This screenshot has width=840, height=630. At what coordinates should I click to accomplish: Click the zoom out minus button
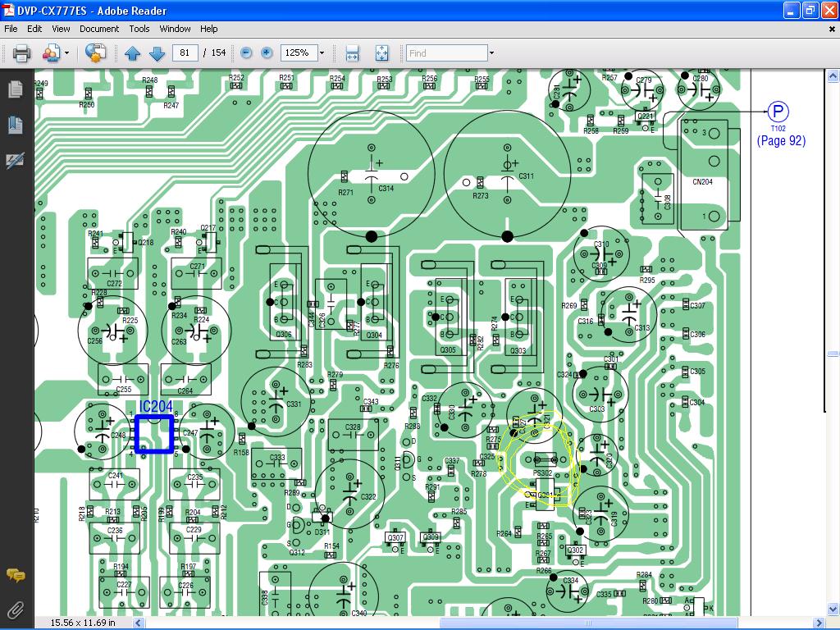pos(246,52)
